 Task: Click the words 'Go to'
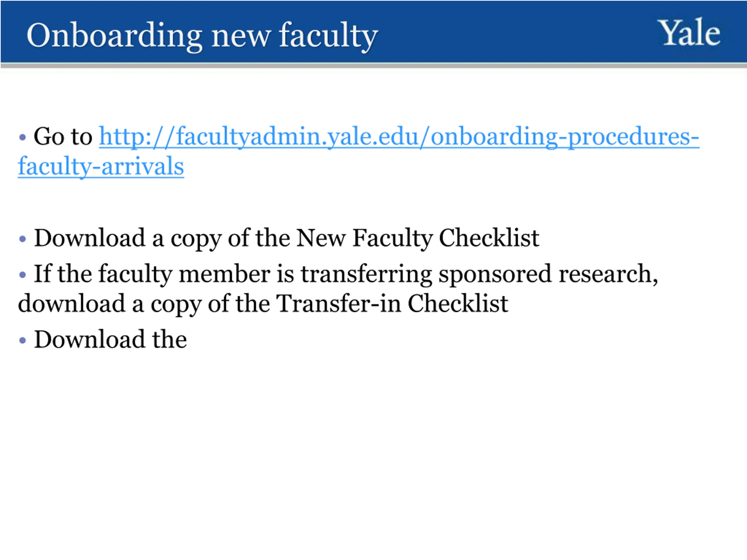click(x=63, y=136)
